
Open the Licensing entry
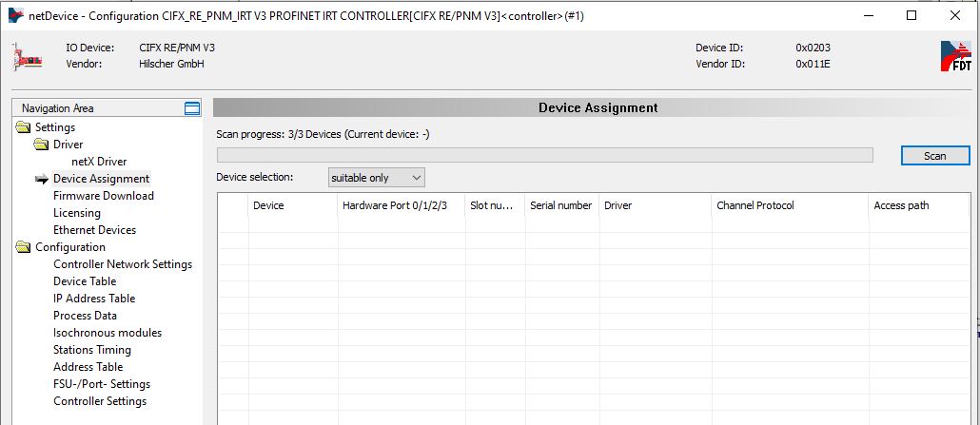click(77, 213)
